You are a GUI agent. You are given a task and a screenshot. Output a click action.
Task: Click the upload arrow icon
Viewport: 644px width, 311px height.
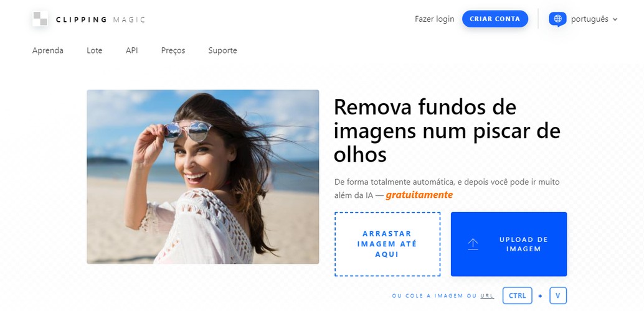tap(473, 244)
